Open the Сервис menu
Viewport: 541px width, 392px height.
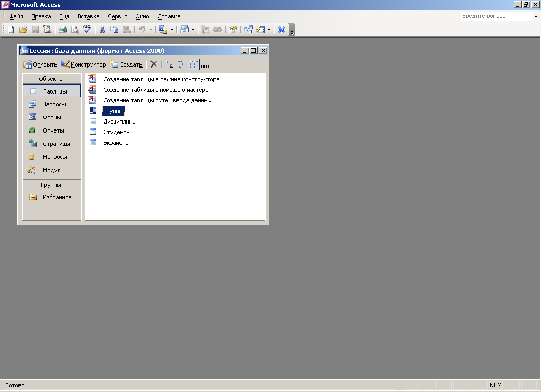click(117, 16)
